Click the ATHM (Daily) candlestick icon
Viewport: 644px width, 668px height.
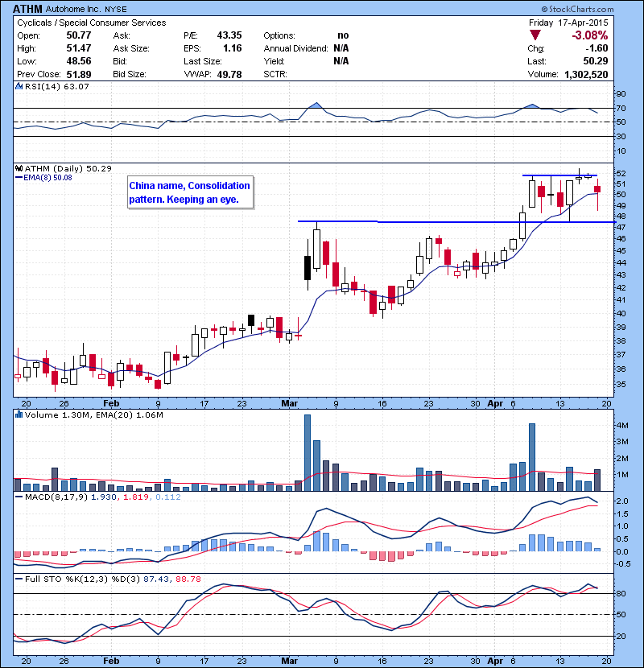pos(19,169)
